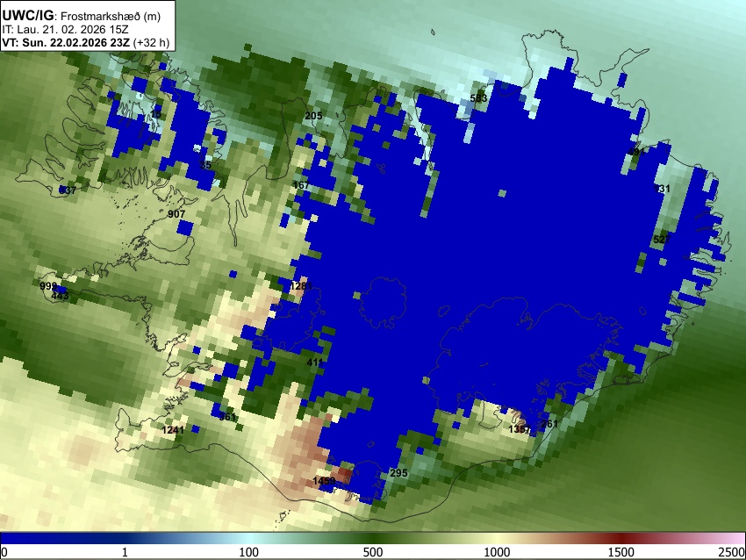
Task: Click the map value '295' near the south coast
Action: pos(398,473)
